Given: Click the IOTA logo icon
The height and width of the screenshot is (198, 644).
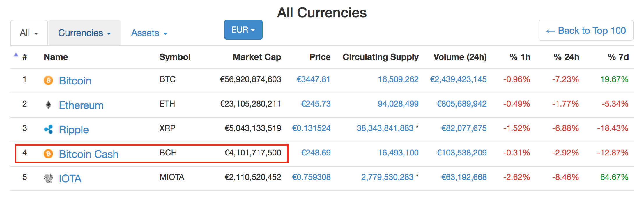Looking at the screenshot, I should (x=48, y=178).
